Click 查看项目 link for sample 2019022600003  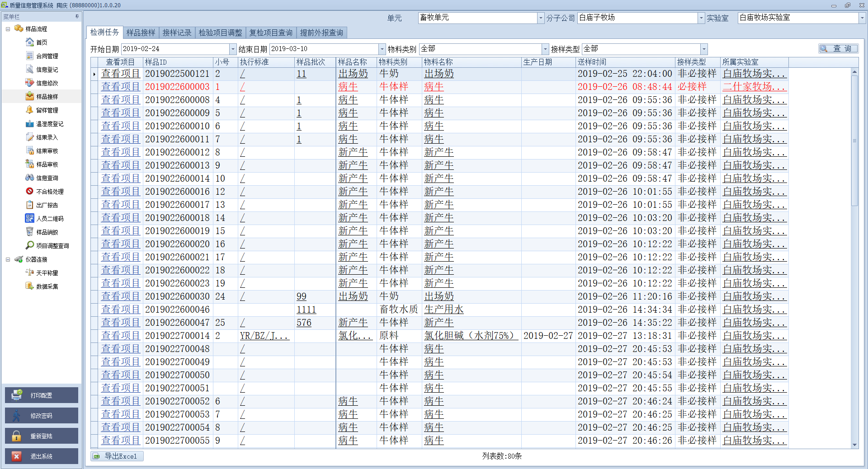120,87
